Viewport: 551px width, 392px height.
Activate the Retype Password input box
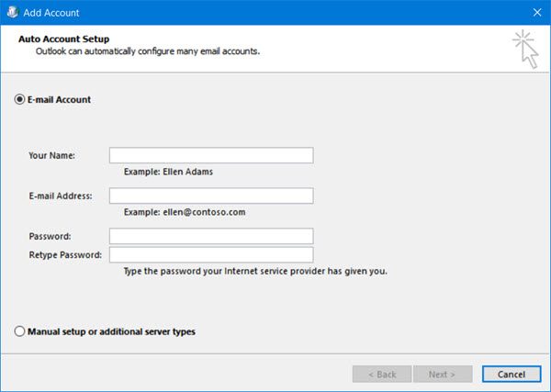pos(211,255)
